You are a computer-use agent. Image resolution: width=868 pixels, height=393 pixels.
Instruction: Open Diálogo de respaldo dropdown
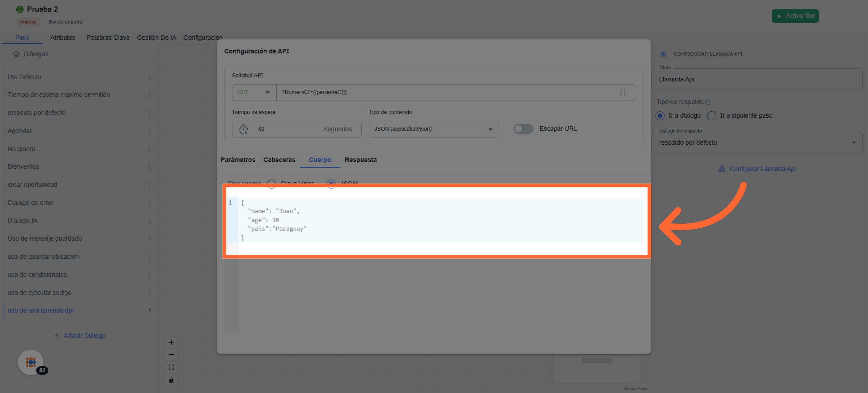[757, 143]
